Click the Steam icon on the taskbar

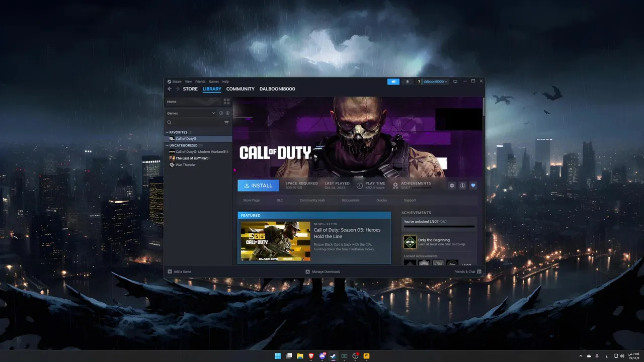tap(334, 356)
